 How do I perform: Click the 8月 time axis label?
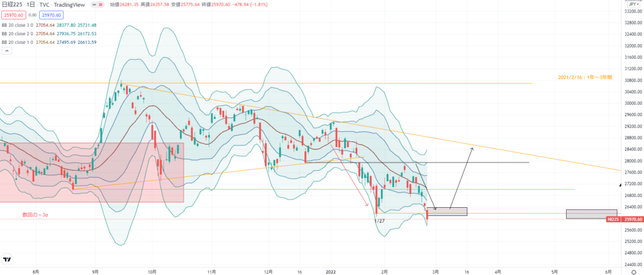pos(36,272)
